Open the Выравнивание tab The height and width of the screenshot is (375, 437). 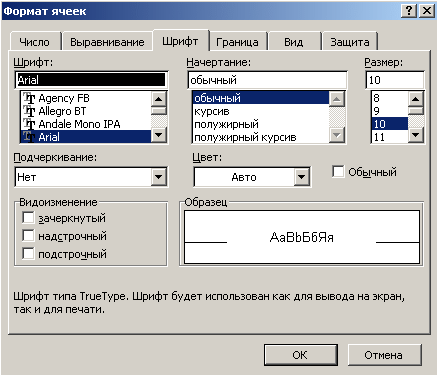click(107, 42)
